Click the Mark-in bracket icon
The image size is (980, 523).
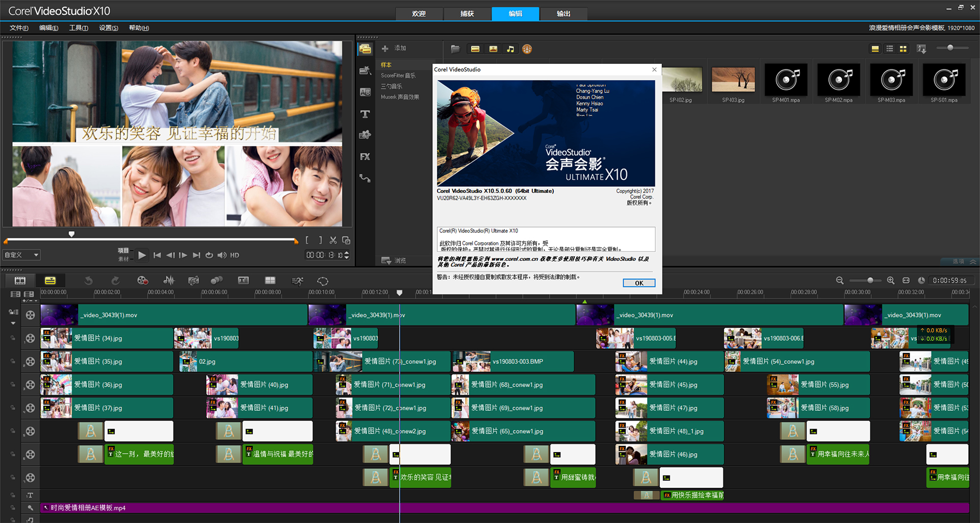tap(307, 240)
